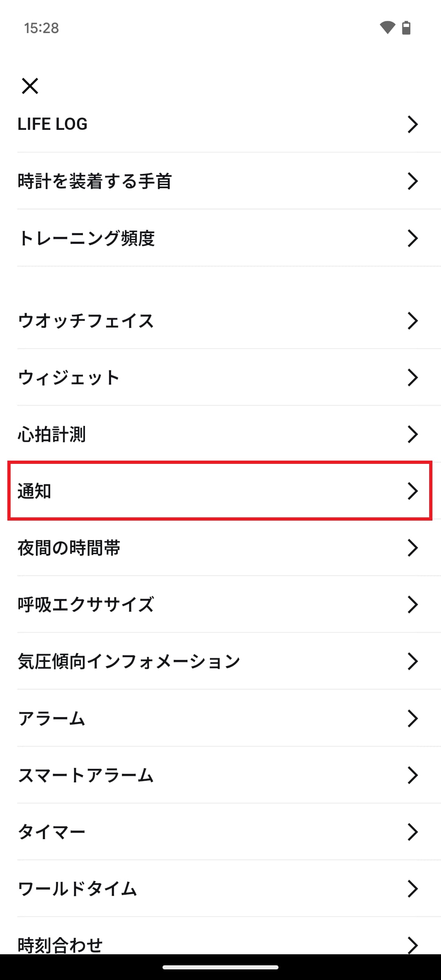The height and width of the screenshot is (980, 441).
Task: Tap the Wi-Fi status icon
Action: point(387,28)
